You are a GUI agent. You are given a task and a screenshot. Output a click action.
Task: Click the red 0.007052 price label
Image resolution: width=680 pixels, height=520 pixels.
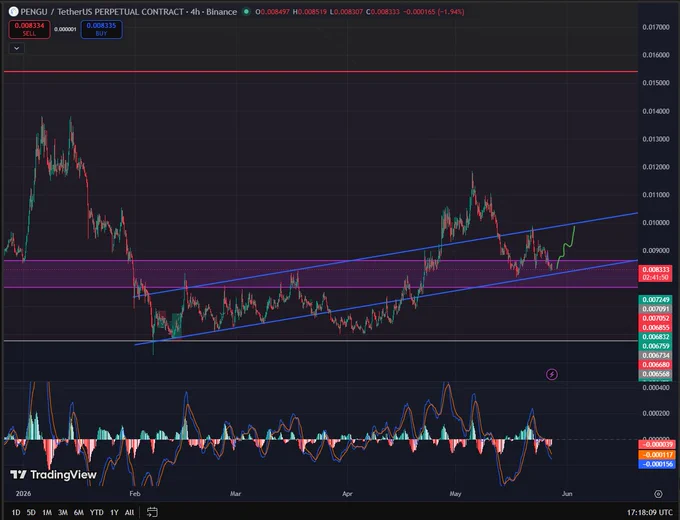(655, 318)
